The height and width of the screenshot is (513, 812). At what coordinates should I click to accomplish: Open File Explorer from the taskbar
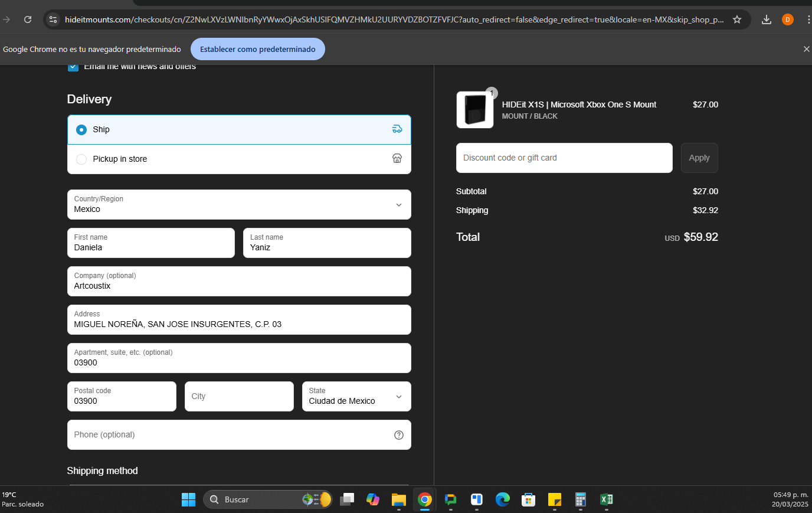[x=399, y=499]
